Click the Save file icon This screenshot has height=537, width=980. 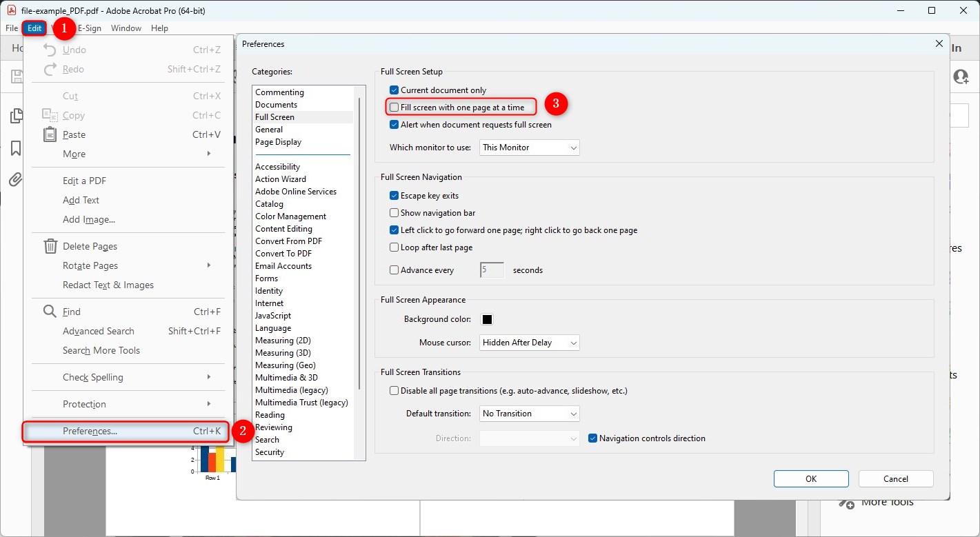pyautogui.click(x=15, y=76)
